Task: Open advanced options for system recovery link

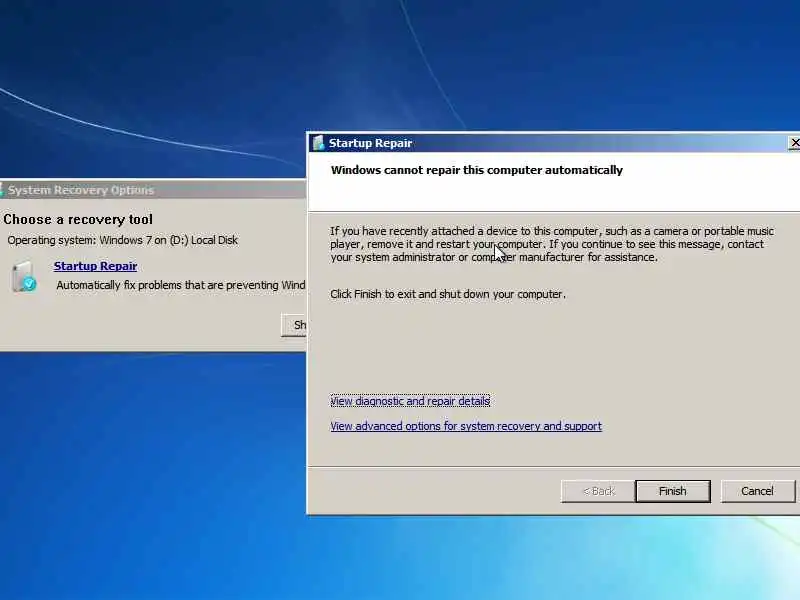Action: coord(466,426)
